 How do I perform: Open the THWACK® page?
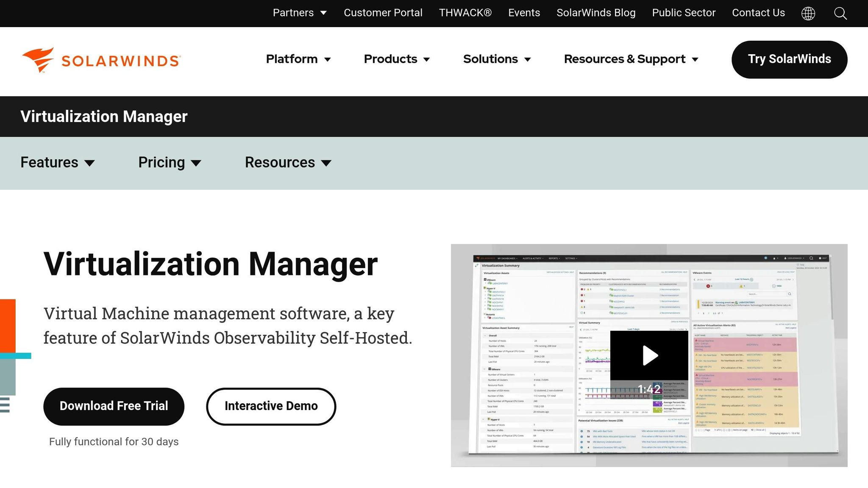(x=465, y=13)
